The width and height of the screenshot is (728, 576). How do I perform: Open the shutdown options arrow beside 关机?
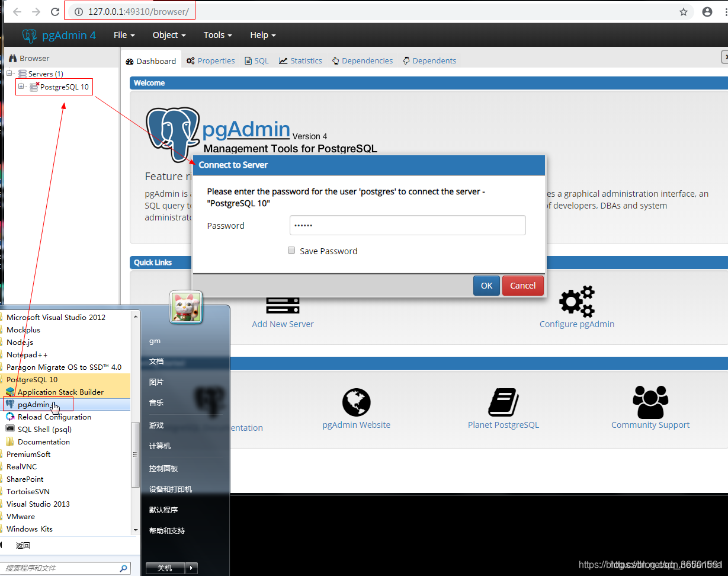click(191, 568)
